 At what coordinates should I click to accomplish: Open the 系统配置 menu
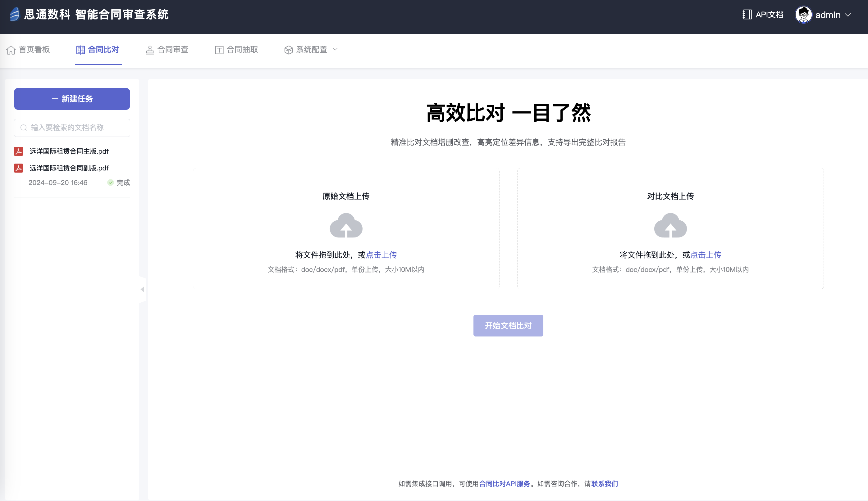[311, 50]
